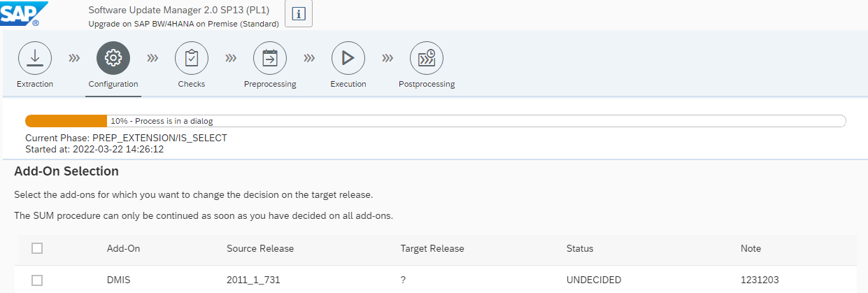Image resolution: width=868 pixels, height=293 pixels.
Task: Click the Execution play step icon
Action: click(x=348, y=59)
